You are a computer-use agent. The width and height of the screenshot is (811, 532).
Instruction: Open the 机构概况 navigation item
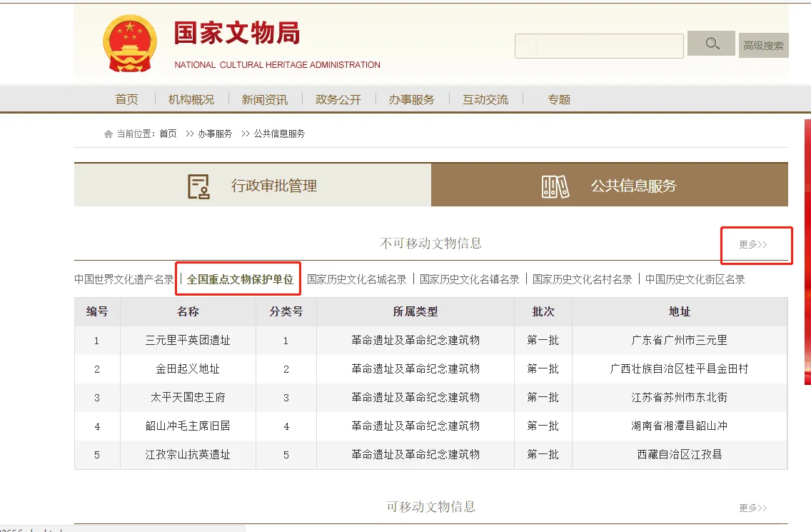tap(191, 99)
